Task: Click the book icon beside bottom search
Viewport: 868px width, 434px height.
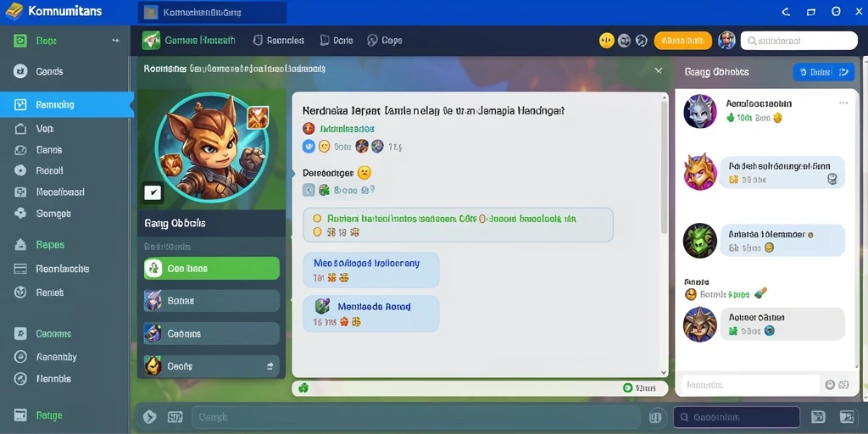Action: point(656,417)
